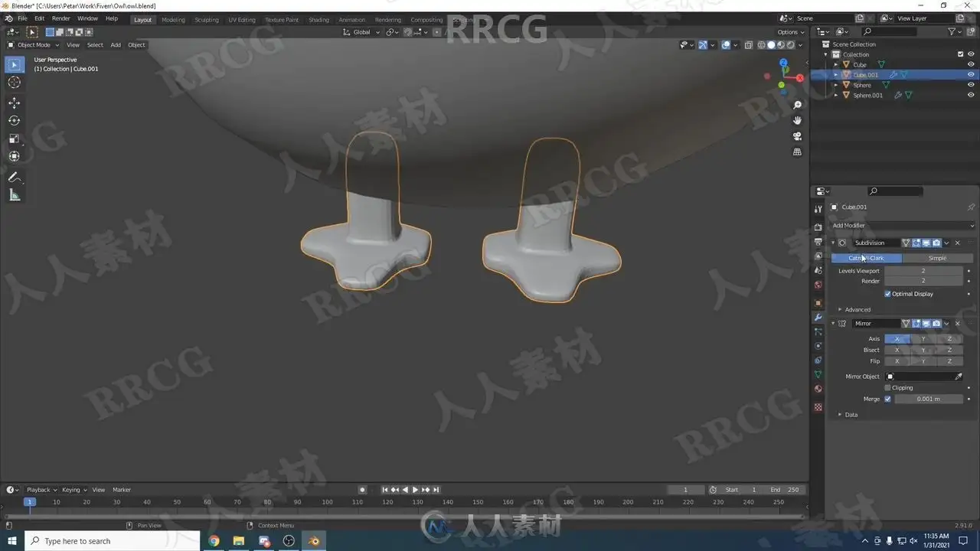Screen dimensions: 980x551
Task: Open the Output properties tab
Action: click(x=818, y=242)
